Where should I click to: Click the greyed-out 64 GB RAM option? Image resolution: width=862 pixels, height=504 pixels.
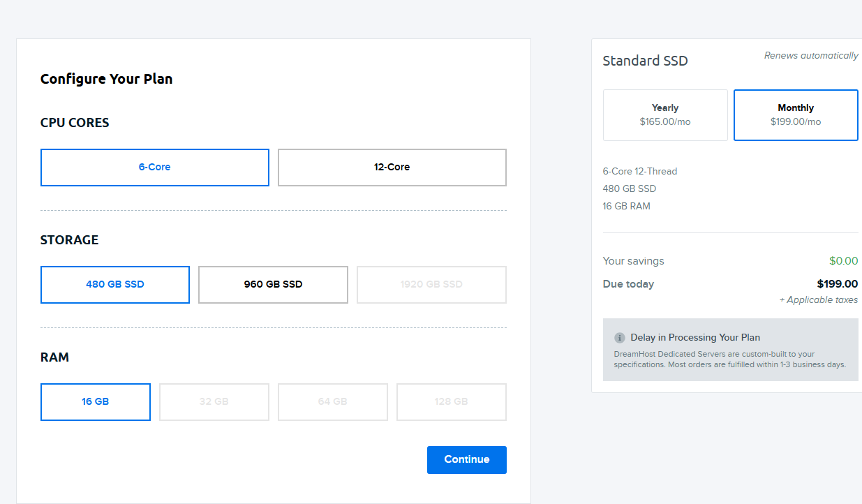click(333, 402)
